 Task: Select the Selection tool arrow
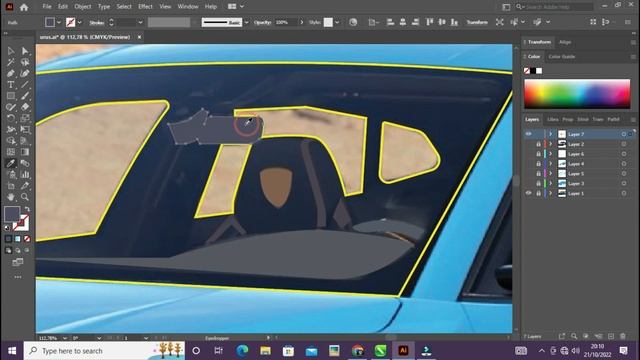[11, 51]
